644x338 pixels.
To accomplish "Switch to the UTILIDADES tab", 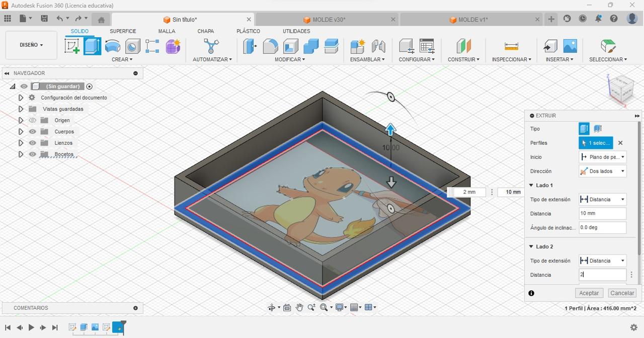I will 296,31.
